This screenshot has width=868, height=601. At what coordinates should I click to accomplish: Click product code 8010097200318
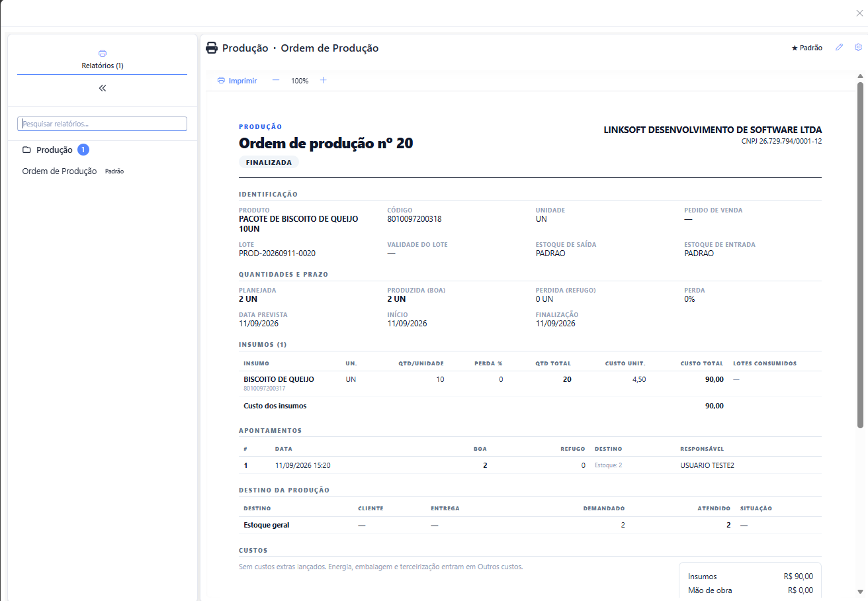pos(414,219)
